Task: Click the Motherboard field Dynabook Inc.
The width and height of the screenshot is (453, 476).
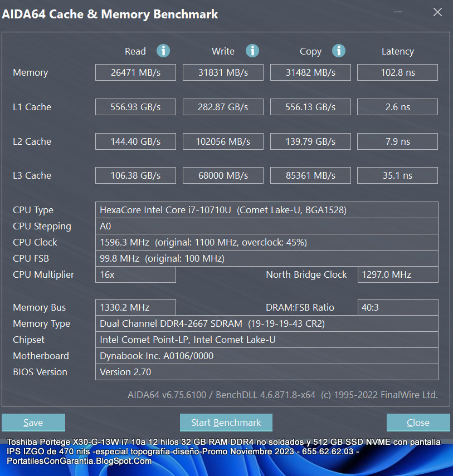Action: (267, 356)
